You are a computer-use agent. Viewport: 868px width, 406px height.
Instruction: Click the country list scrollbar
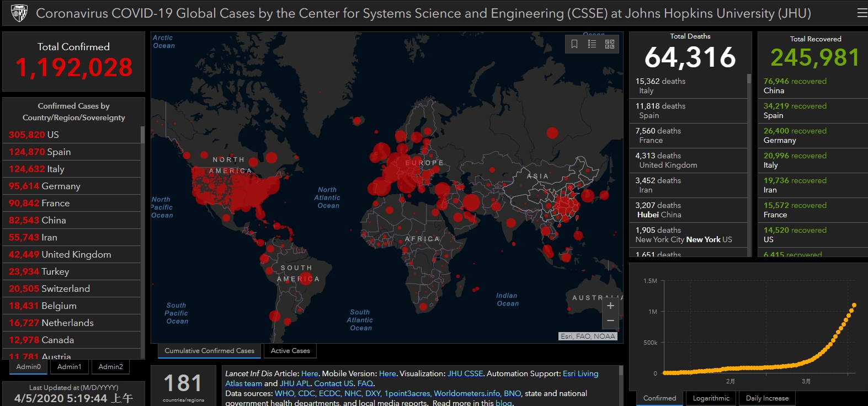[142, 243]
